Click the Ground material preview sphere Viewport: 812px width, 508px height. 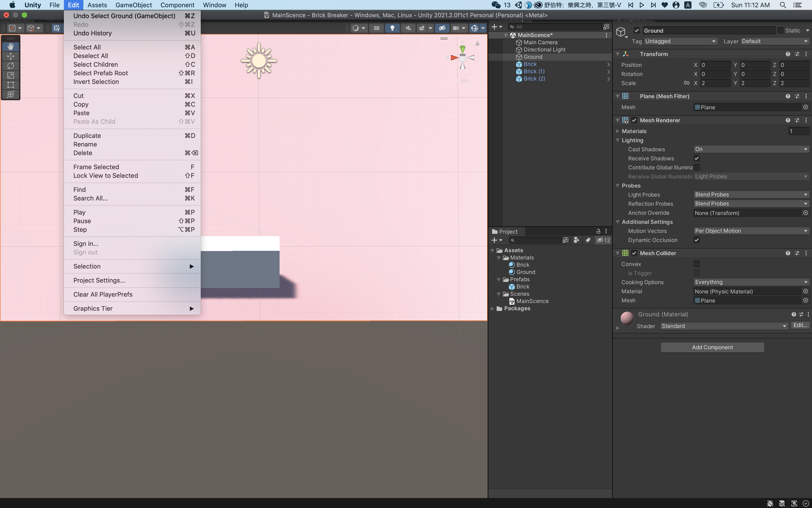pyautogui.click(x=627, y=318)
